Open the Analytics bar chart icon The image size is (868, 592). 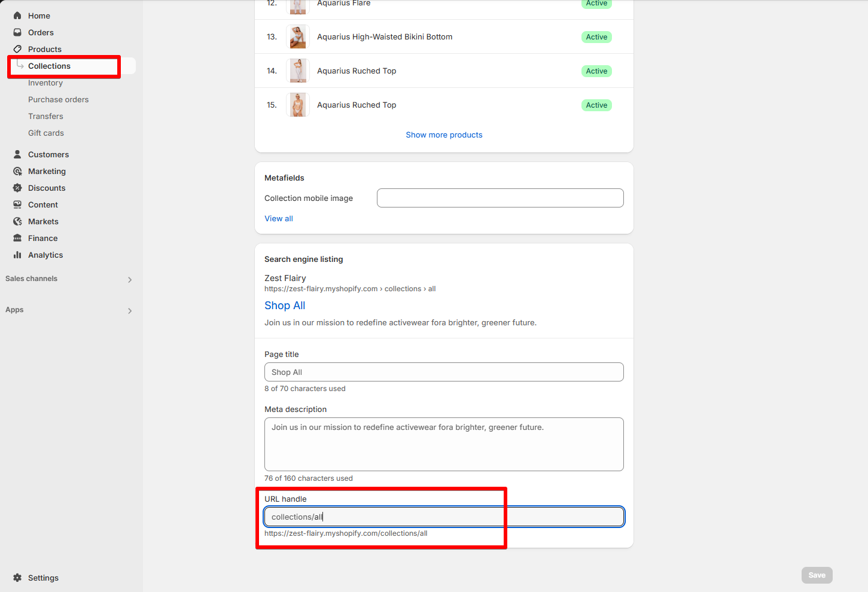pos(17,255)
